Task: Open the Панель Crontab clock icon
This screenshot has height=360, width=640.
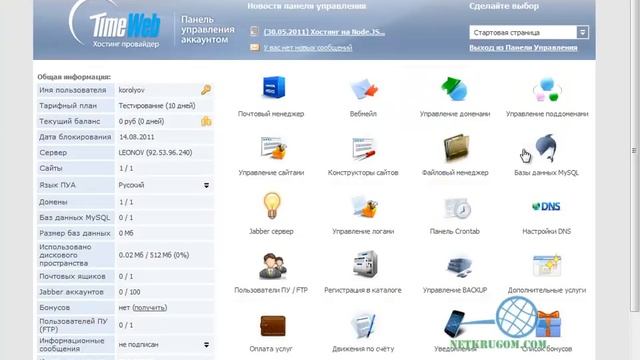Action: pos(457,208)
